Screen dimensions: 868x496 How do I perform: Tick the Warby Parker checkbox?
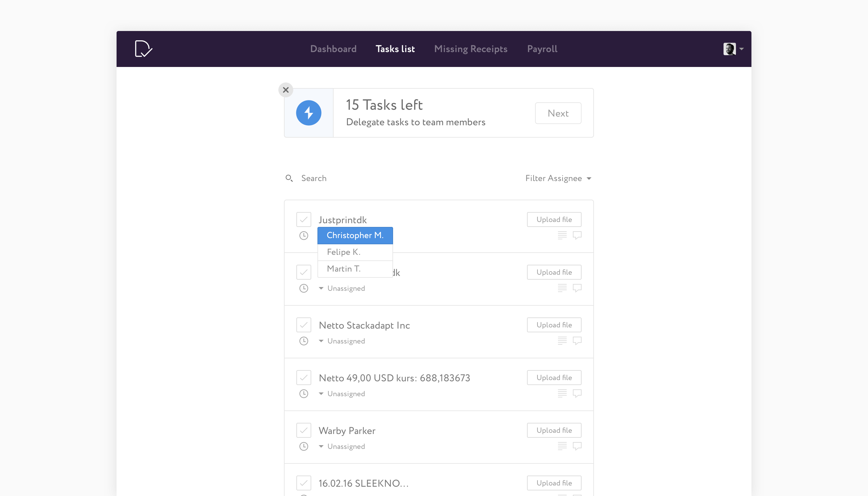click(x=303, y=430)
